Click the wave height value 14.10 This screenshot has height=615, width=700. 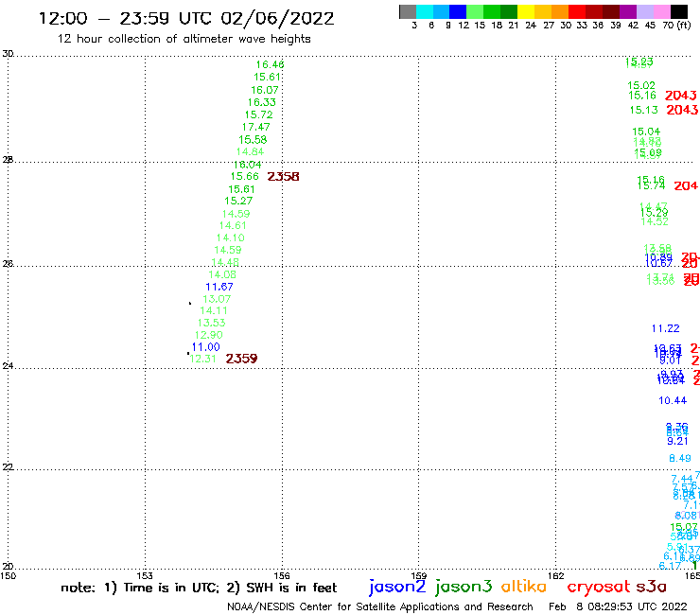[231, 238]
